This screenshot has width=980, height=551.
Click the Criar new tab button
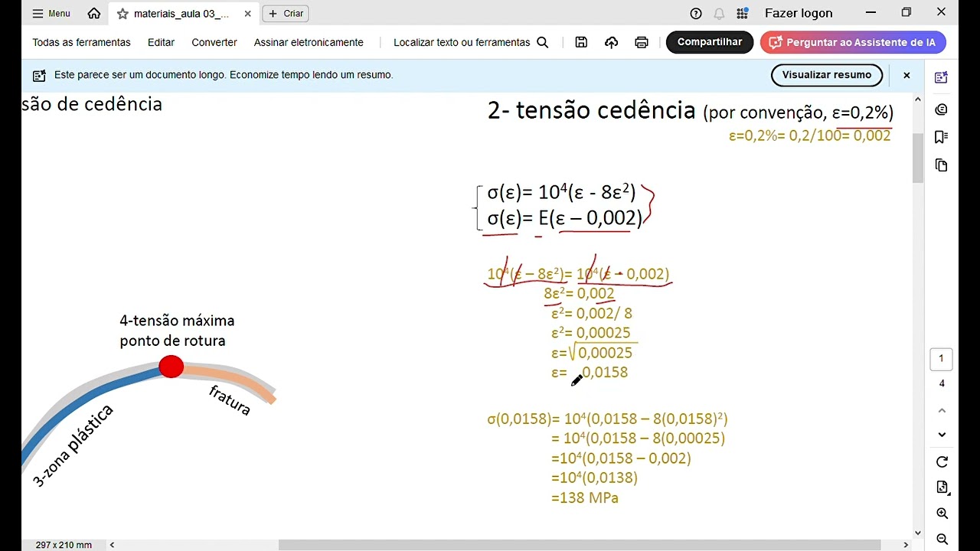(286, 13)
